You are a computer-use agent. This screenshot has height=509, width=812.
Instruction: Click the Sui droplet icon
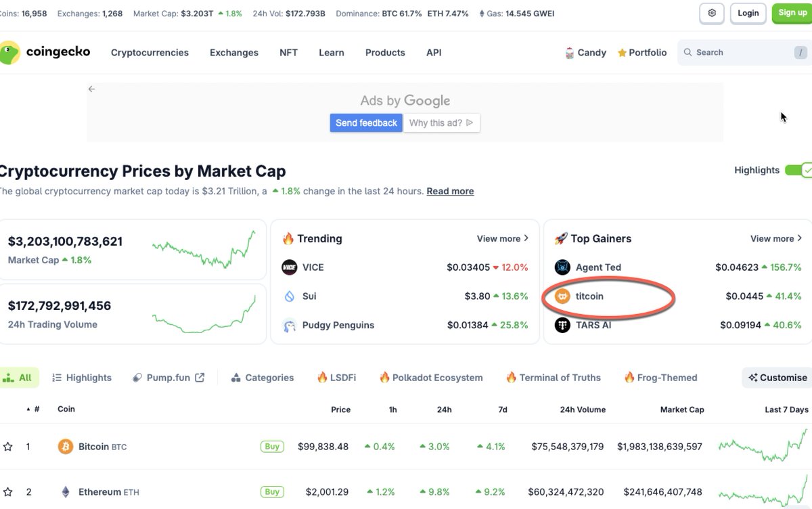tap(289, 296)
